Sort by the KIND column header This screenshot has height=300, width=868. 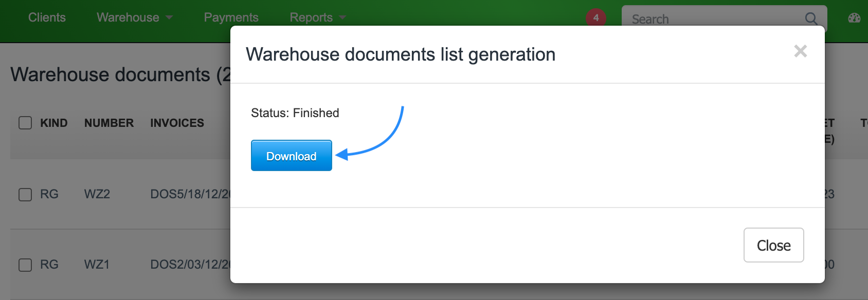pos(54,123)
